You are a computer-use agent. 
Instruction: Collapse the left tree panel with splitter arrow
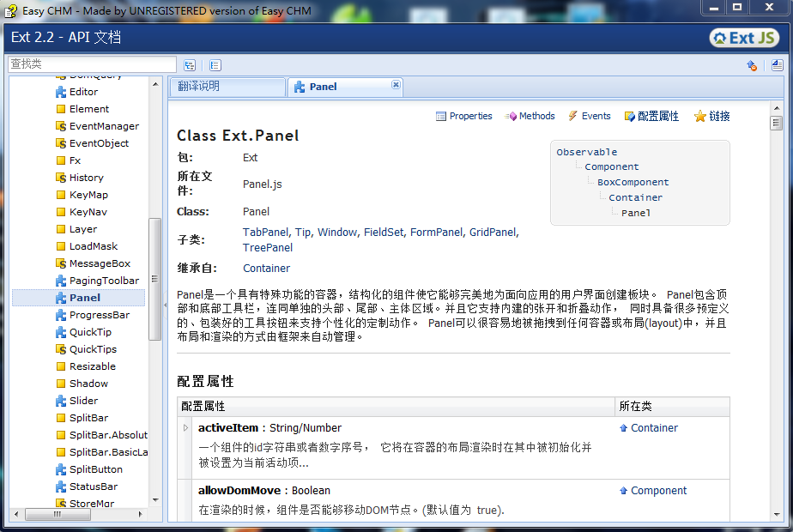[x=166, y=305]
